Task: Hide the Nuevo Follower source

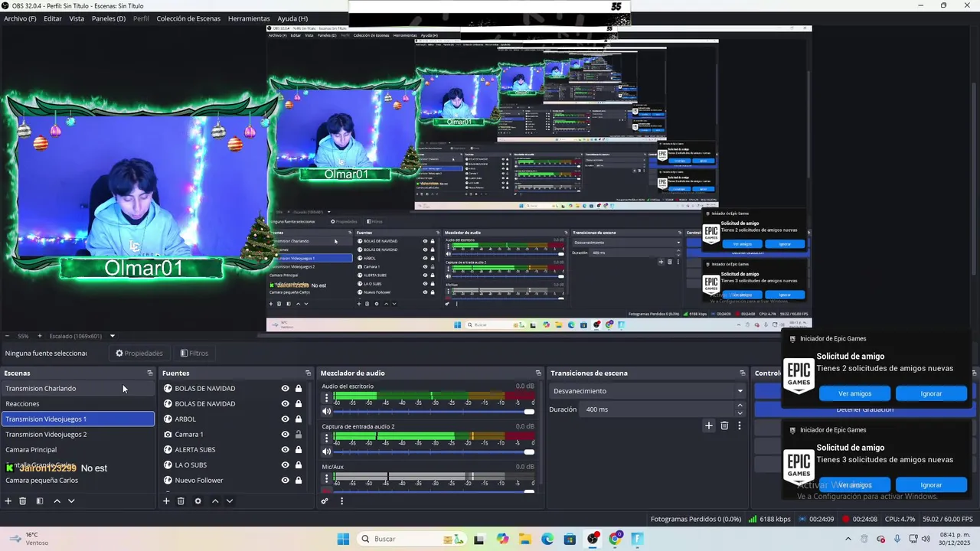Action: pyautogui.click(x=286, y=481)
